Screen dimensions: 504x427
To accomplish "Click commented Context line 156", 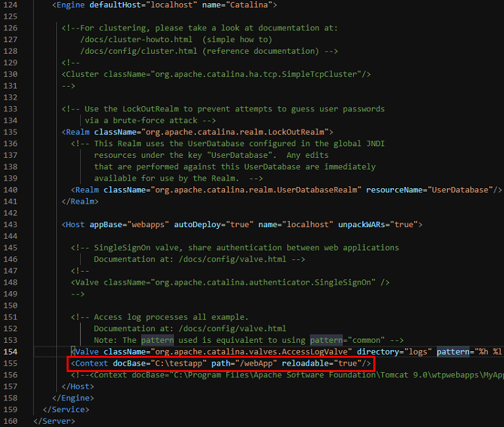I will click(287, 375).
